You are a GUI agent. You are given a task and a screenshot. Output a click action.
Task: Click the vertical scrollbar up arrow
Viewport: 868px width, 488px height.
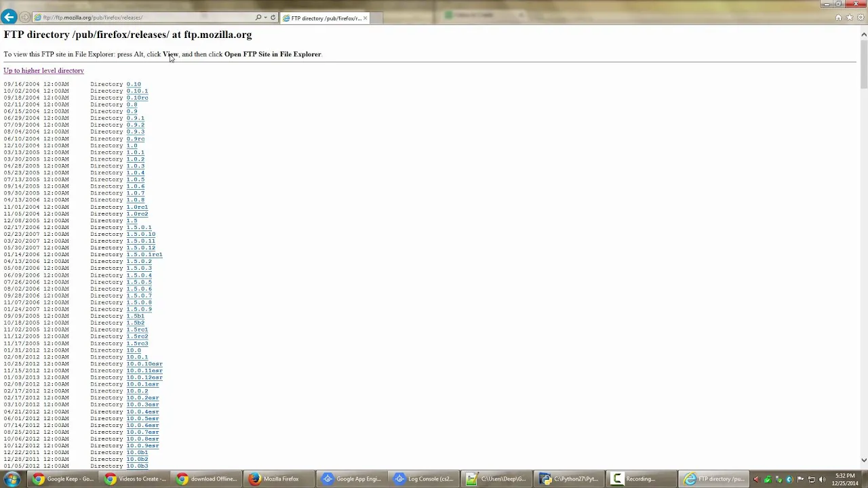click(x=864, y=34)
